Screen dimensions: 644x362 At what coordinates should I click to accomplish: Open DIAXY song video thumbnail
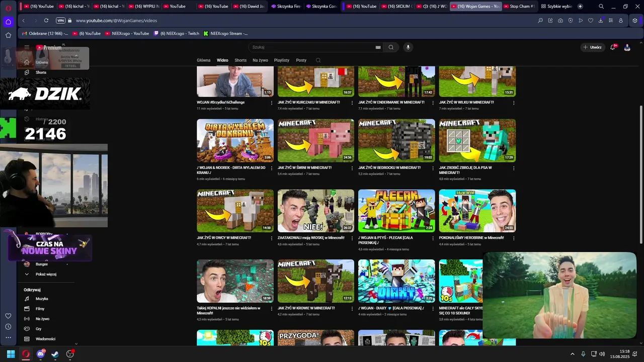coord(396,281)
